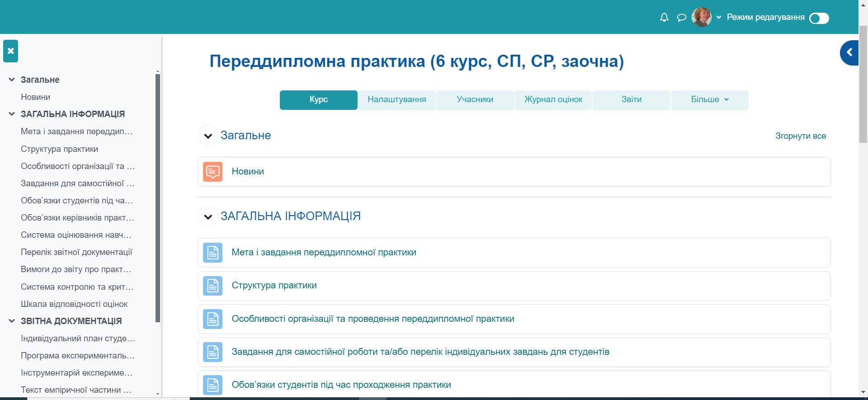Click the Загальне section heading link
Viewport: 868px width, 400px height.
click(x=245, y=135)
